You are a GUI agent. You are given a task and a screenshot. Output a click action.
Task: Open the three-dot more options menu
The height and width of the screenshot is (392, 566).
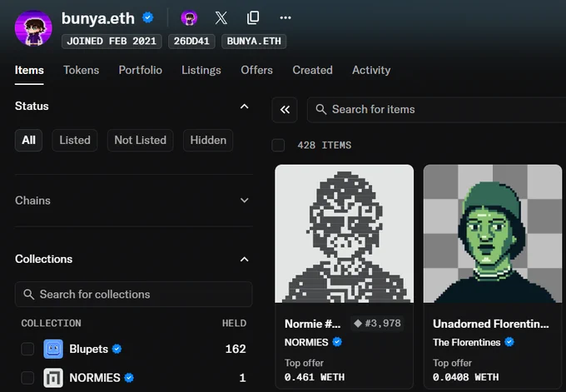pos(285,17)
